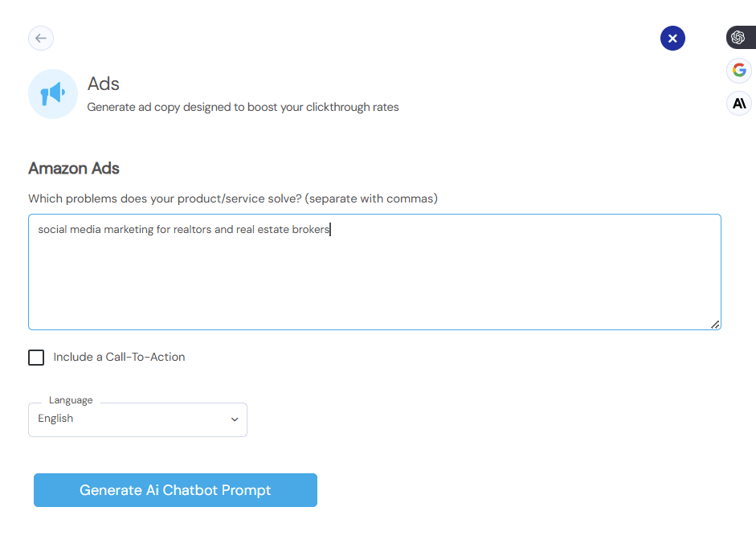This screenshot has width=756, height=544.
Task: Choose the Google logo icon
Action: coord(739,70)
